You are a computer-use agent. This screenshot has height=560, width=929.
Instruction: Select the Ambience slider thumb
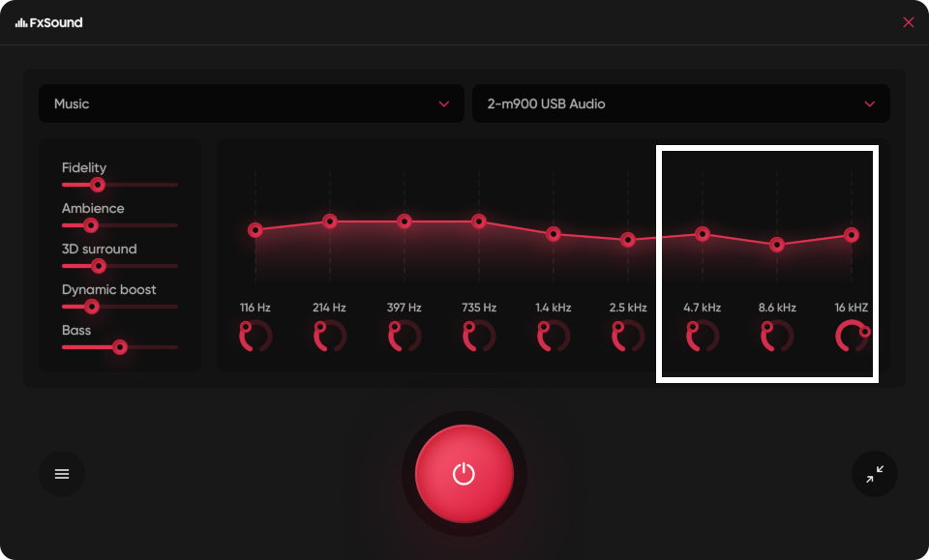92,225
